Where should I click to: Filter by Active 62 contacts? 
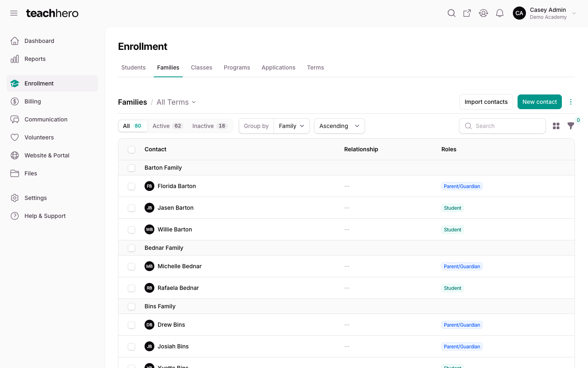(168, 126)
